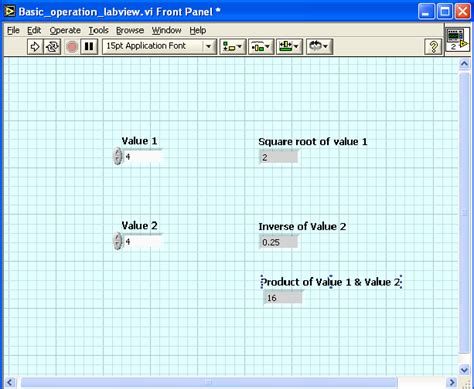This screenshot has width=474, height=389.
Task: Open the 15pt Application Font dropdown
Action: click(x=159, y=46)
